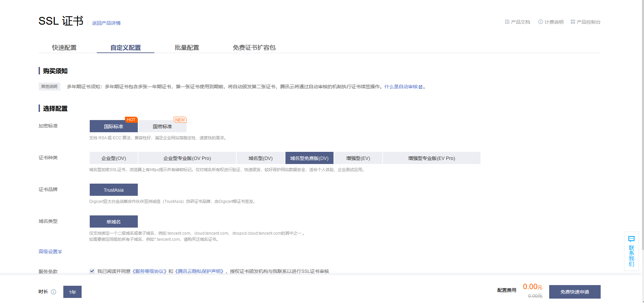Viewport: 644px width, 303px height.
Task: Select 增强型(EV) certificate type
Action: [358, 158]
